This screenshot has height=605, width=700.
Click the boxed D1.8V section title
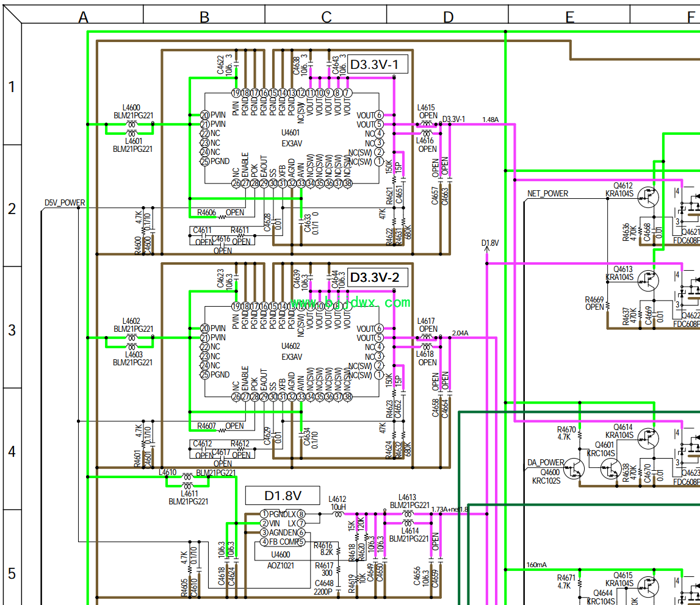283,496
